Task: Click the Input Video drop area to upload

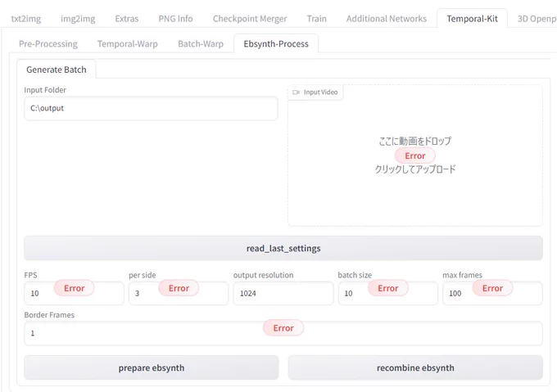Action: [x=415, y=155]
